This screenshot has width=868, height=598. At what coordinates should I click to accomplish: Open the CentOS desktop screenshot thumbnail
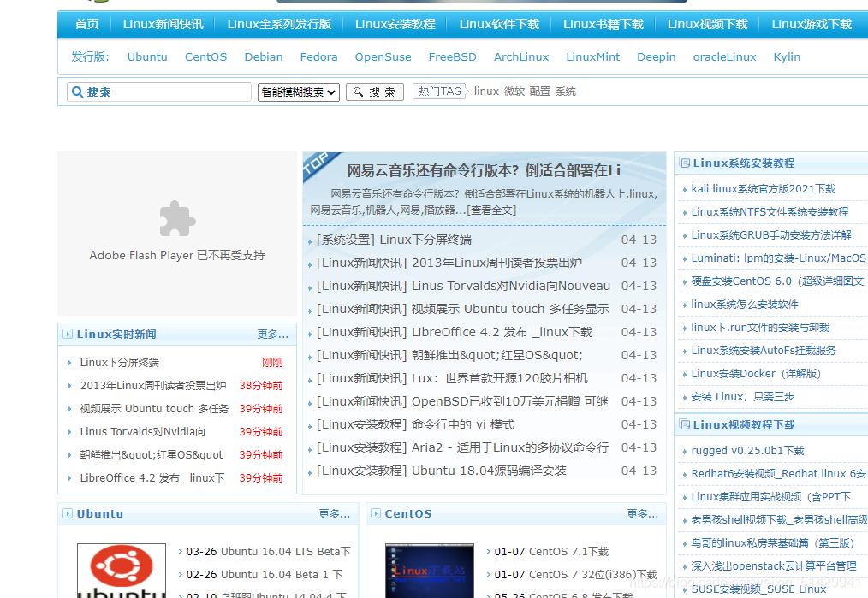point(430,571)
